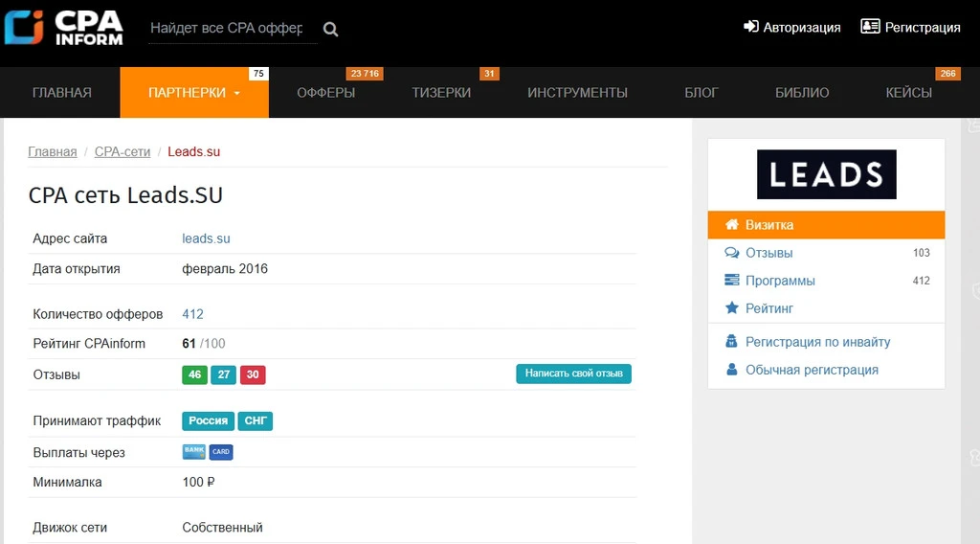Open Обычная регистрация link
The image size is (980, 544).
[812, 370]
